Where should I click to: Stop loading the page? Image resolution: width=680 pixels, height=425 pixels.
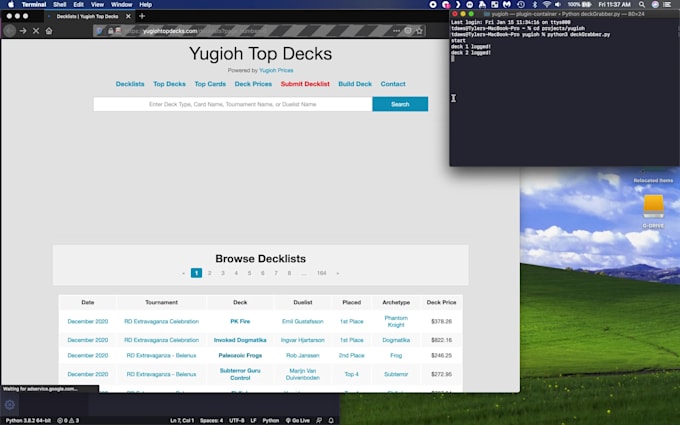36,31
